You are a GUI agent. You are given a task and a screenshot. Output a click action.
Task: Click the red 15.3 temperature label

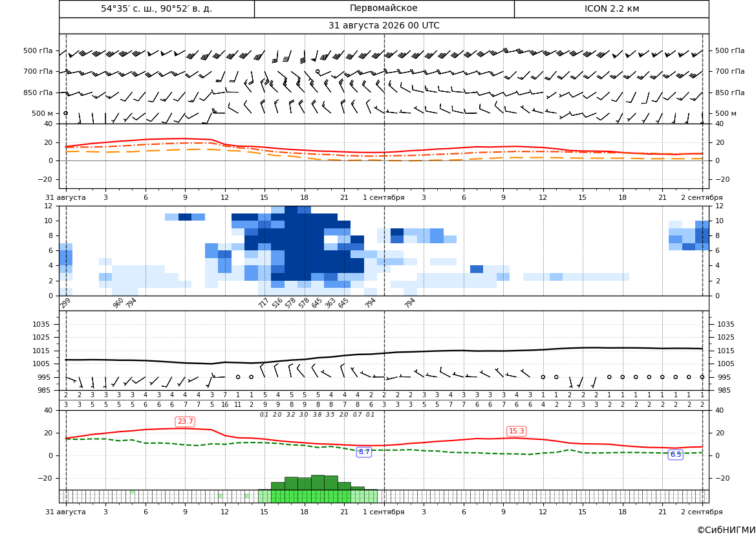[516, 431]
